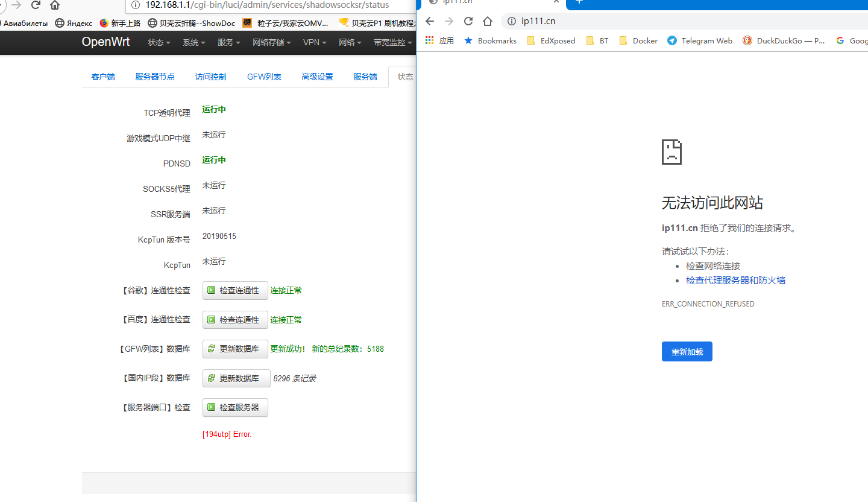
Task: Update the 国内IP段 database
Action: coord(235,378)
